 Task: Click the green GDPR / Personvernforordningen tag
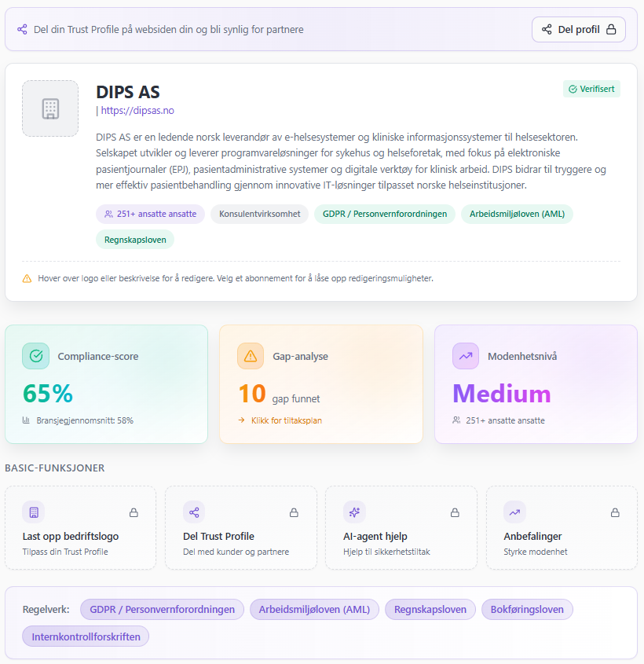tap(385, 214)
